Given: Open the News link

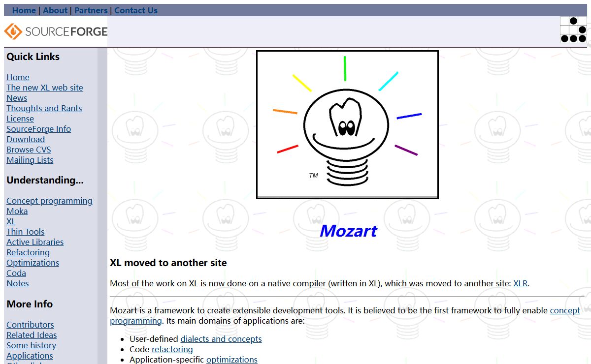Looking at the screenshot, I should pyautogui.click(x=17, y=98).
